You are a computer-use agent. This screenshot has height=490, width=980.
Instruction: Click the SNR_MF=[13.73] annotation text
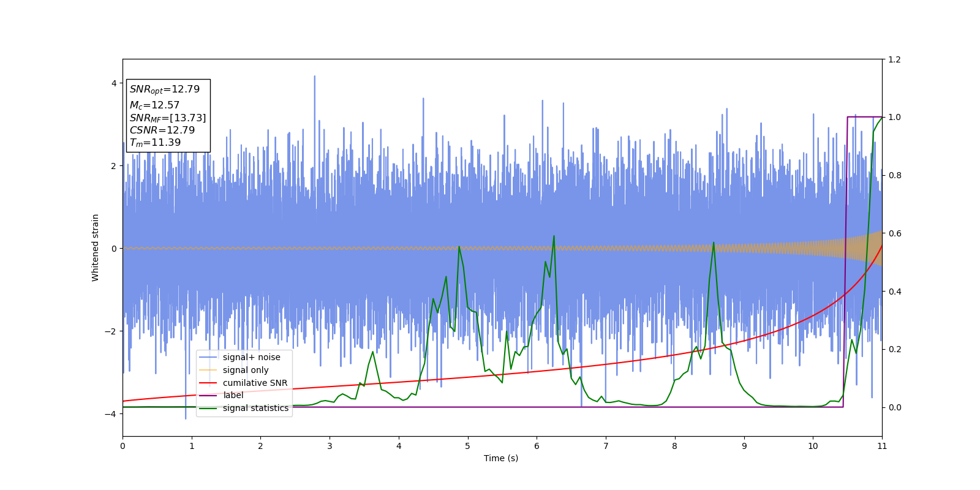click(x=168, y=118)
